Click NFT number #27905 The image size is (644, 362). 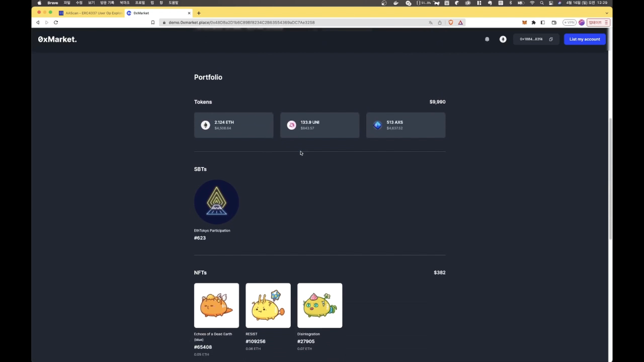306,341
